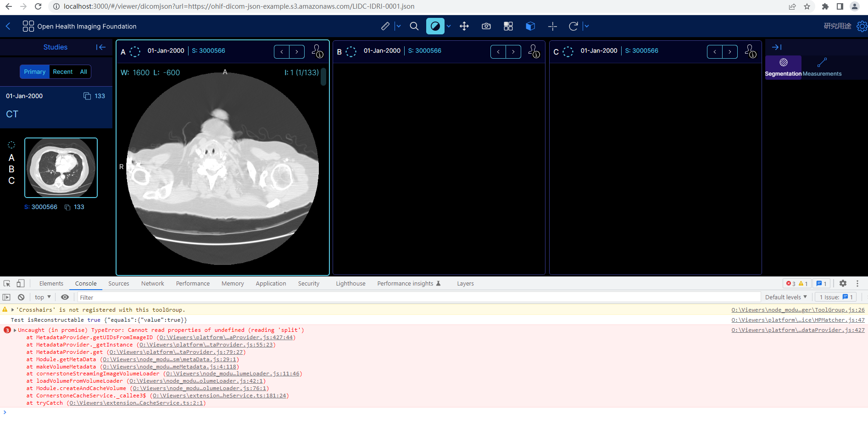Toggle the 3D cube rendering tool
The image size is (868, 429).
point(530,26)
